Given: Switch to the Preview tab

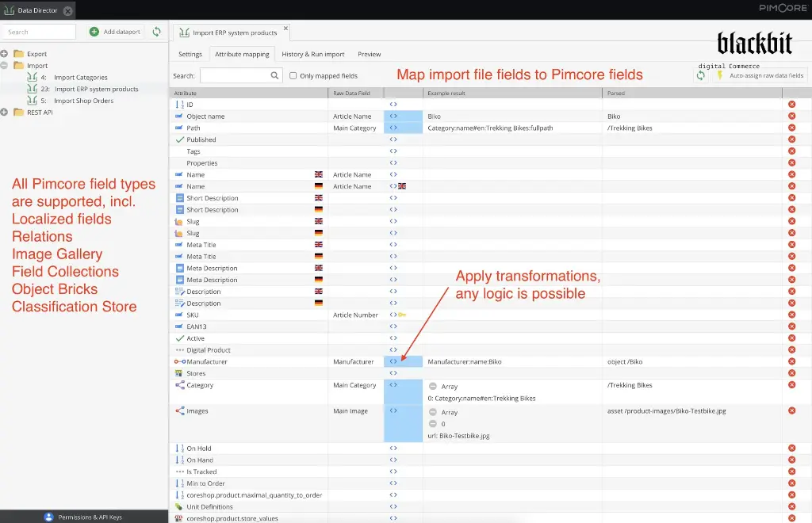Looking at the screenshot, I should [x=370, y=55].
